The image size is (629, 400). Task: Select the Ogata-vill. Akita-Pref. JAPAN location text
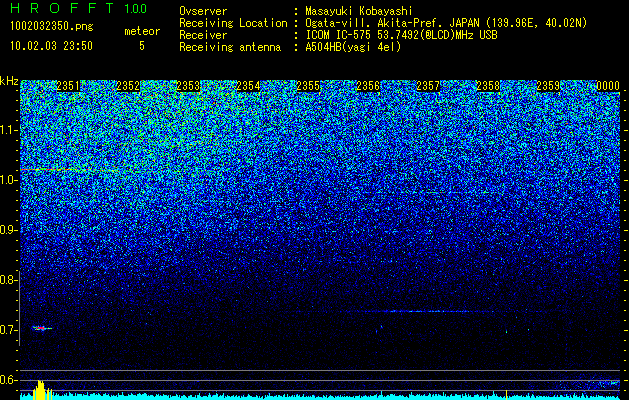[446, 23]
